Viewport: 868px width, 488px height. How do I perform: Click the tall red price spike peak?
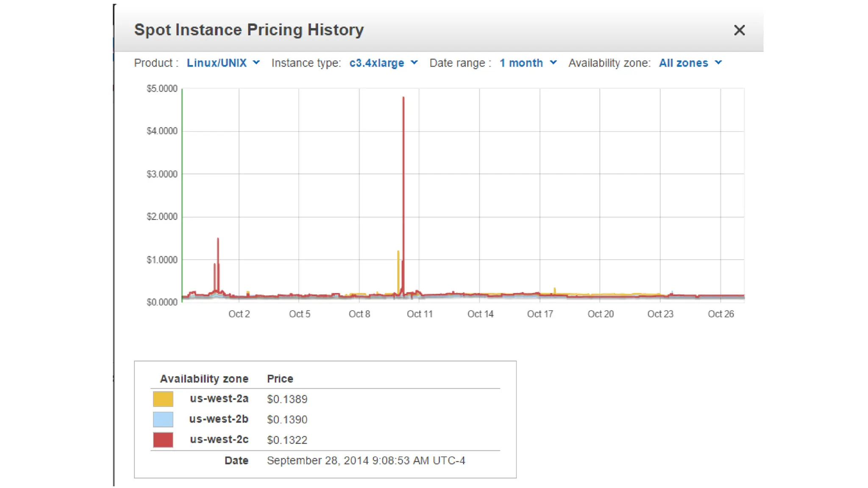tap(403, 98)
